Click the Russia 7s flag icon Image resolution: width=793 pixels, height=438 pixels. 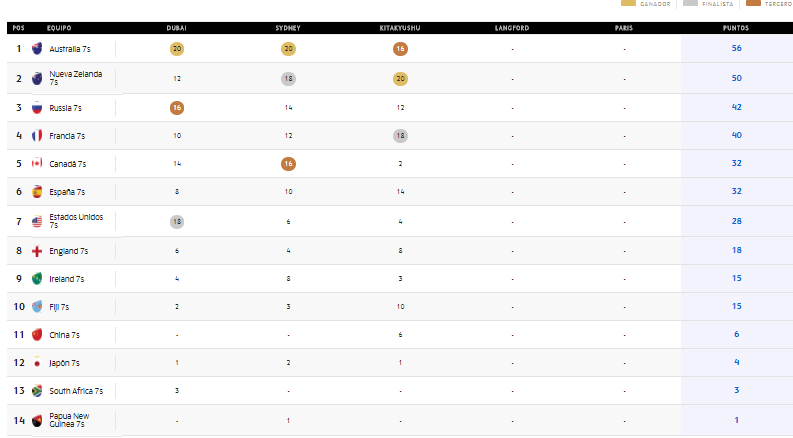point(37,107)
